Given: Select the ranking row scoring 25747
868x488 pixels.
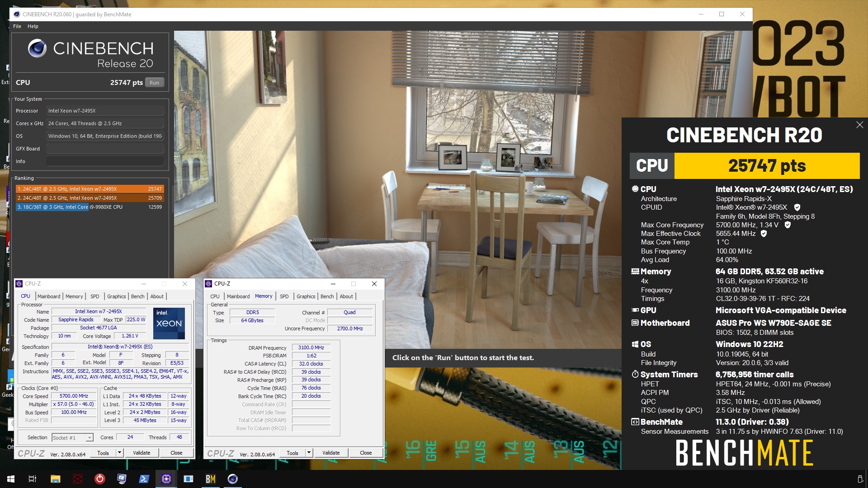Looking at the screenshot, I should [90, 189].
